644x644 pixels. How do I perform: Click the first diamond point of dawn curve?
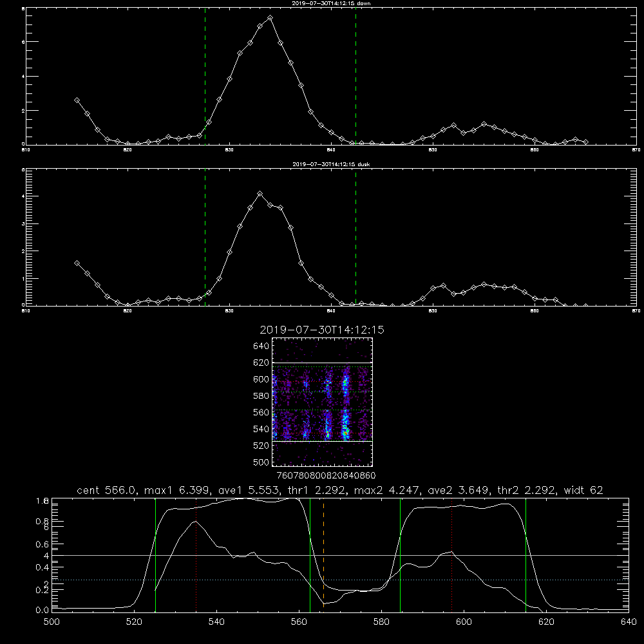[77, 100]
